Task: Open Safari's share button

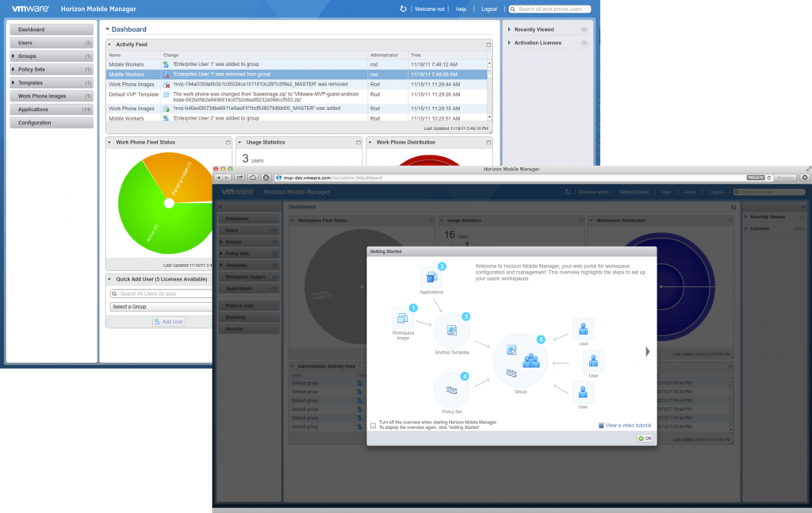Action: (239, 178)
